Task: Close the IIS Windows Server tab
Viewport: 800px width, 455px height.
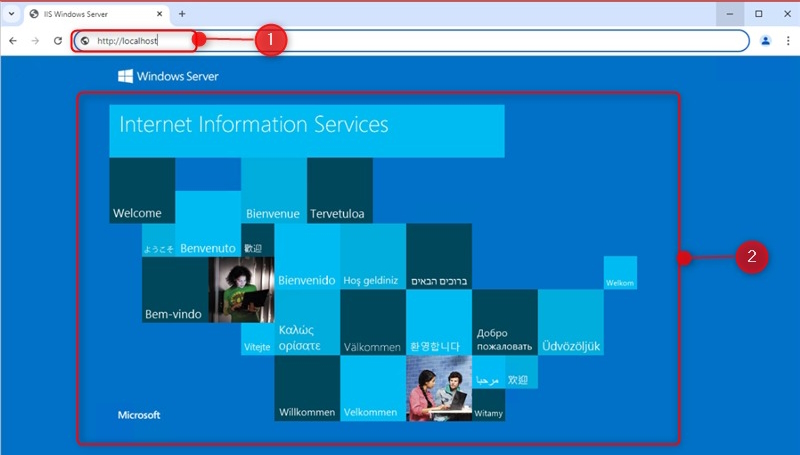Action: coord(159,14)
